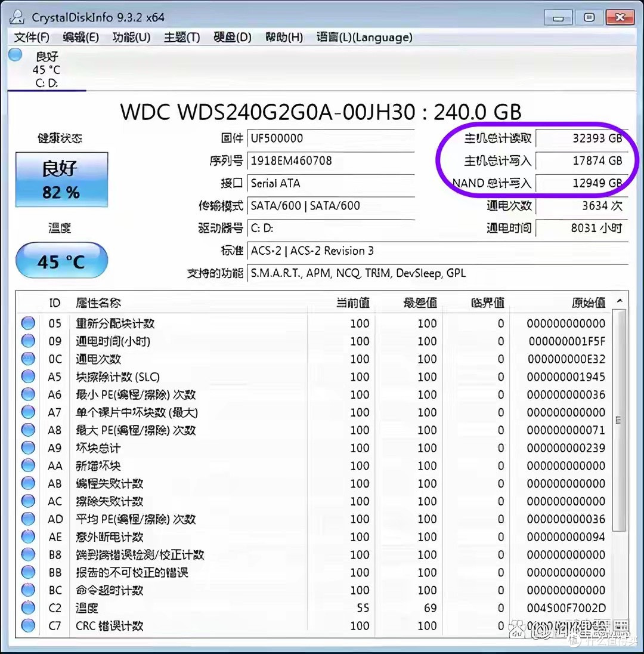The image size is (644, 654).
Task: Click the 最差值 column header
Action: pos(420,303)
